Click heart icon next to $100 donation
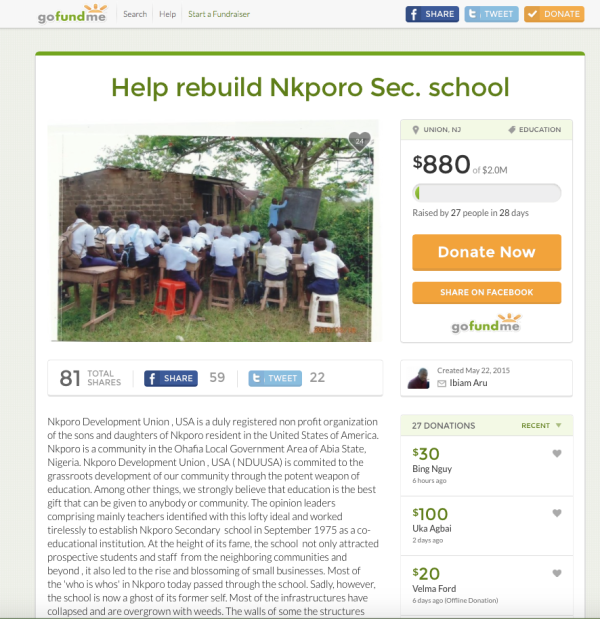 pos(557,513)
